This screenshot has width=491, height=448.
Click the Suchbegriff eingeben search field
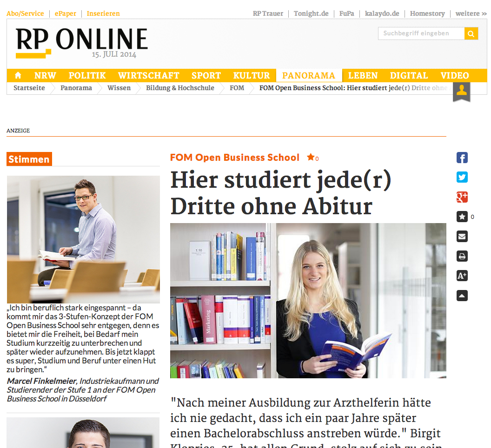click(421, 33)
